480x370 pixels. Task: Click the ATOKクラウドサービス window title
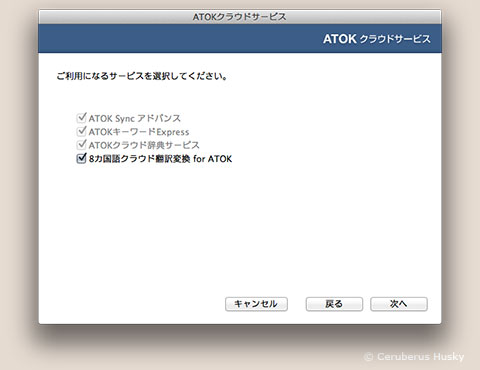pyautogui.click(x=239, y=17)
